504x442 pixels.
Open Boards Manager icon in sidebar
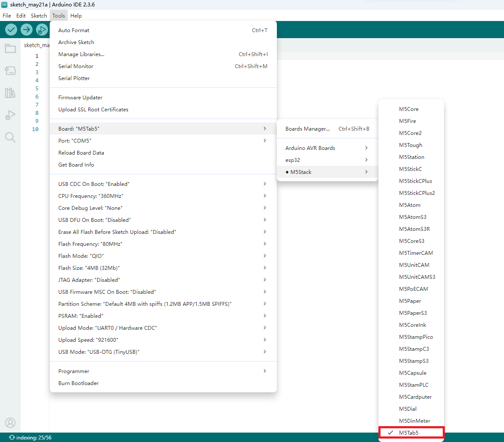point(10,71)
